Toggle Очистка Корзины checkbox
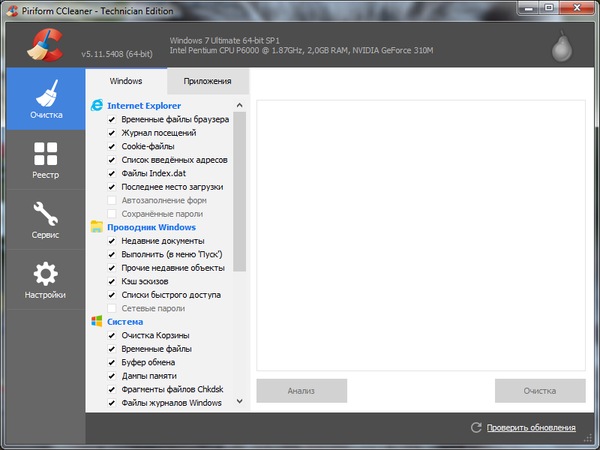 tap(112, 335)
